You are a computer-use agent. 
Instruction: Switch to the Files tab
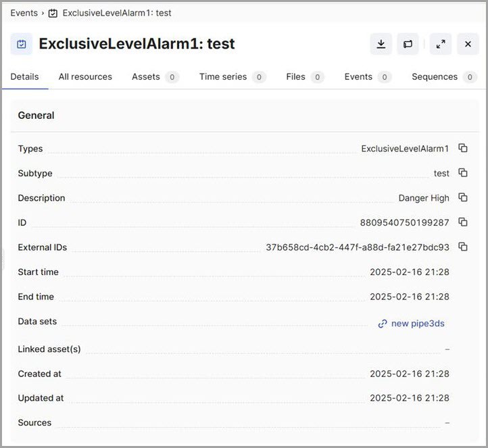305,77
